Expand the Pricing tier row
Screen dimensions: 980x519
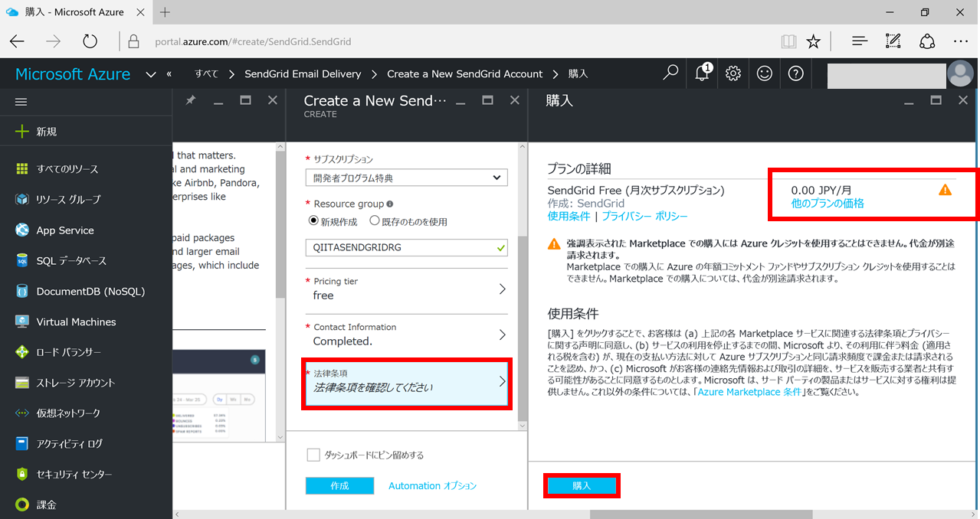pos(406,289)
